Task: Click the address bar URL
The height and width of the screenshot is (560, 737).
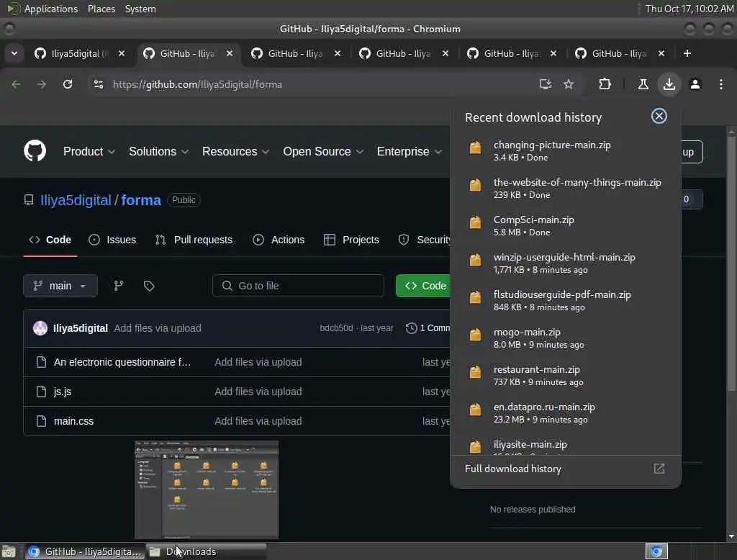Action: click(197, 84)
